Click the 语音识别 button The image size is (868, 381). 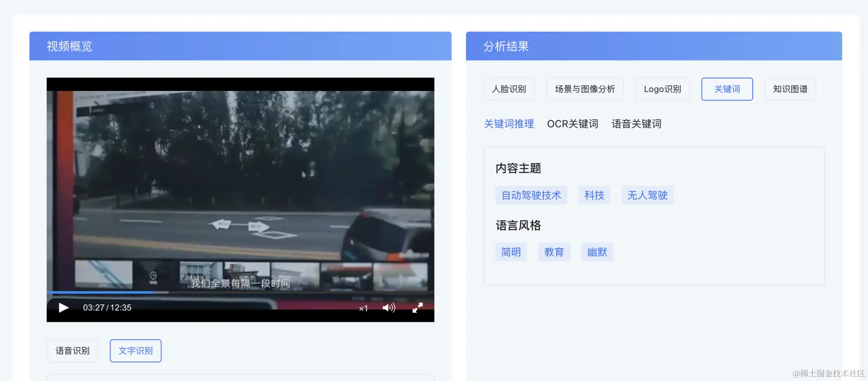point(72,351)
